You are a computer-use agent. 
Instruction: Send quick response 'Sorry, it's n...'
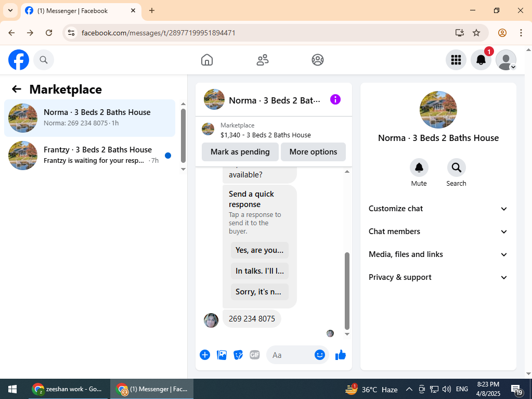(259, 292)
